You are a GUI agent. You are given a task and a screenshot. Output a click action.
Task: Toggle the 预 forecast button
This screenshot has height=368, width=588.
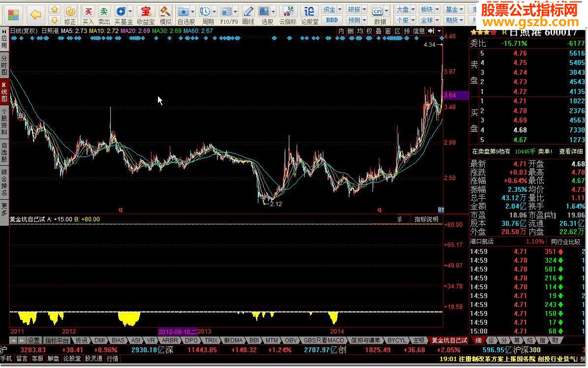[x=407, y=31]
